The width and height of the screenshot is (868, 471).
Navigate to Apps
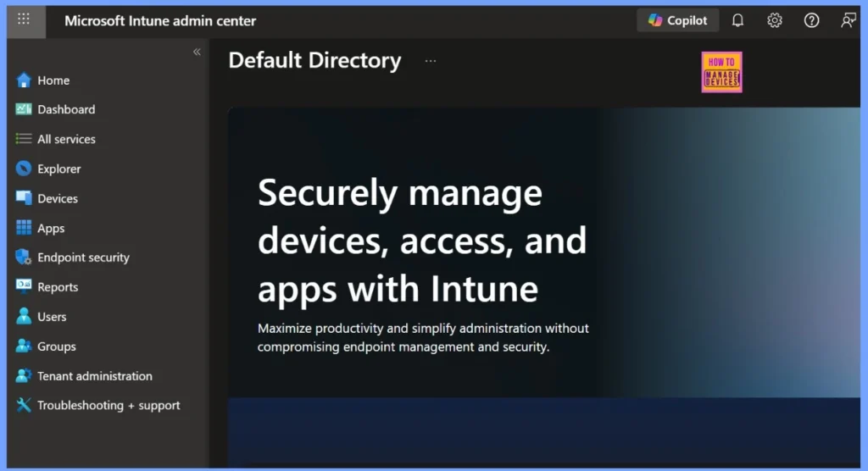click(51, 228)
